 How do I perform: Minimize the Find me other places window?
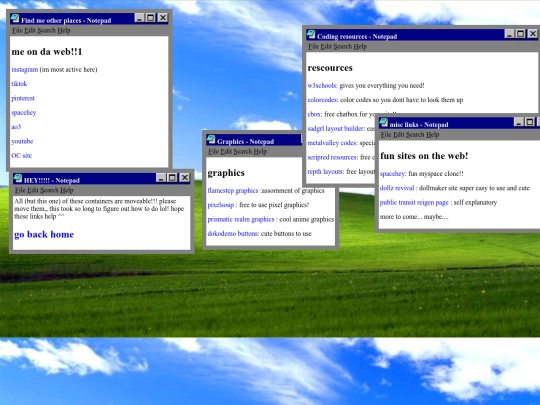point(139,18)
